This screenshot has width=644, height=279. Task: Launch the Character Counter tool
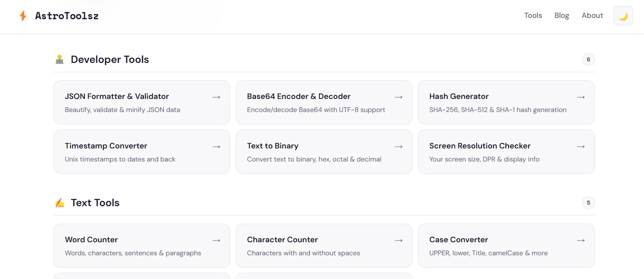(324, 246)
